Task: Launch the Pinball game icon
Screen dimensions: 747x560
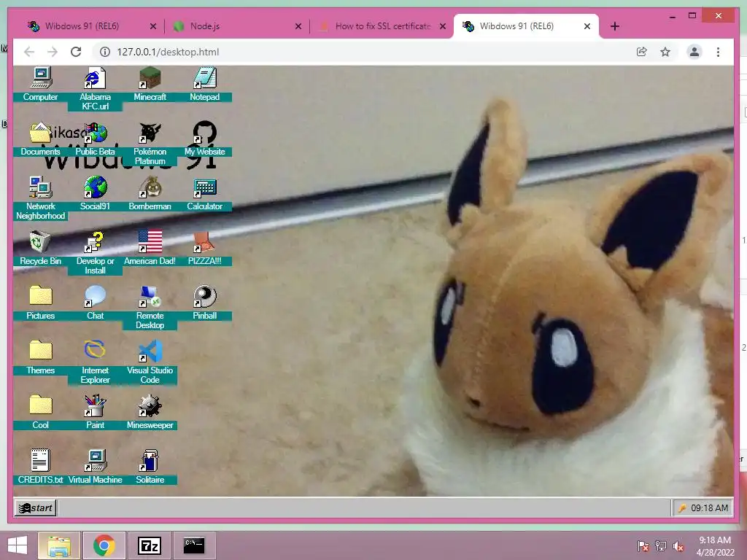Action: 205,303
